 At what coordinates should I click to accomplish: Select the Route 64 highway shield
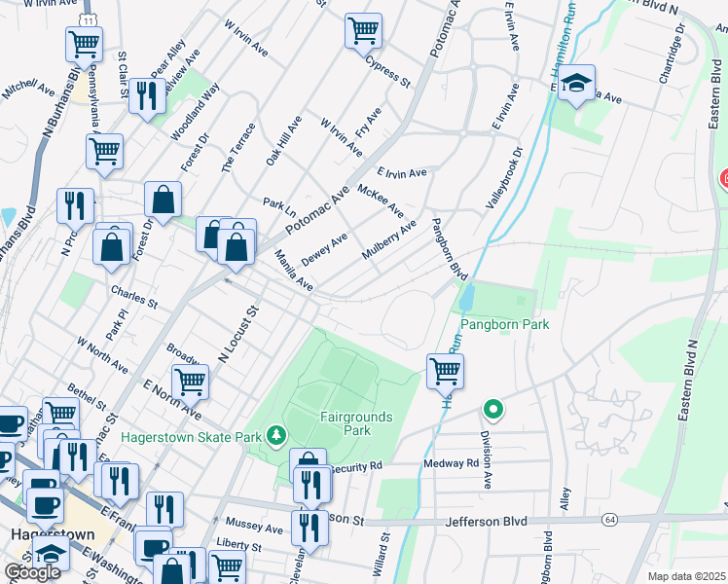(609, 521)
